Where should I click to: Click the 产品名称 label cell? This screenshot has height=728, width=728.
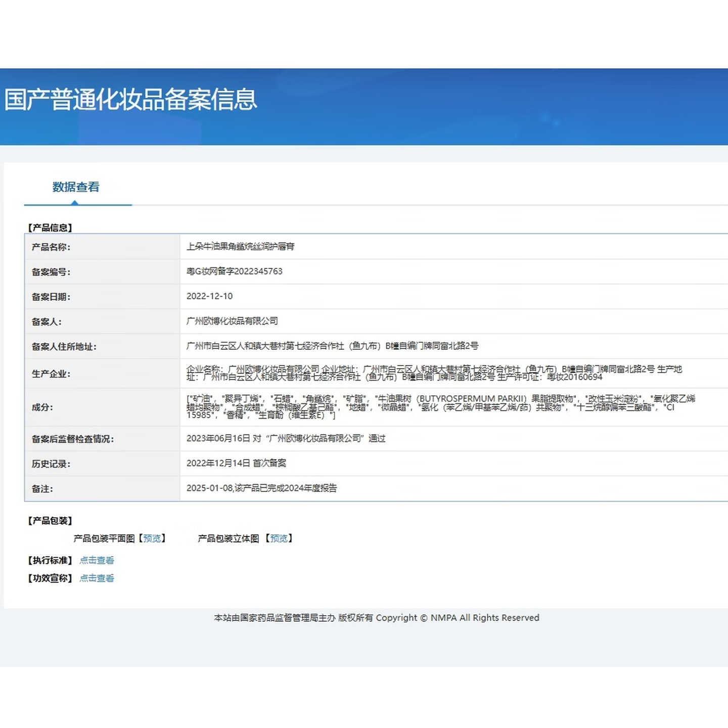coord(51,247)
